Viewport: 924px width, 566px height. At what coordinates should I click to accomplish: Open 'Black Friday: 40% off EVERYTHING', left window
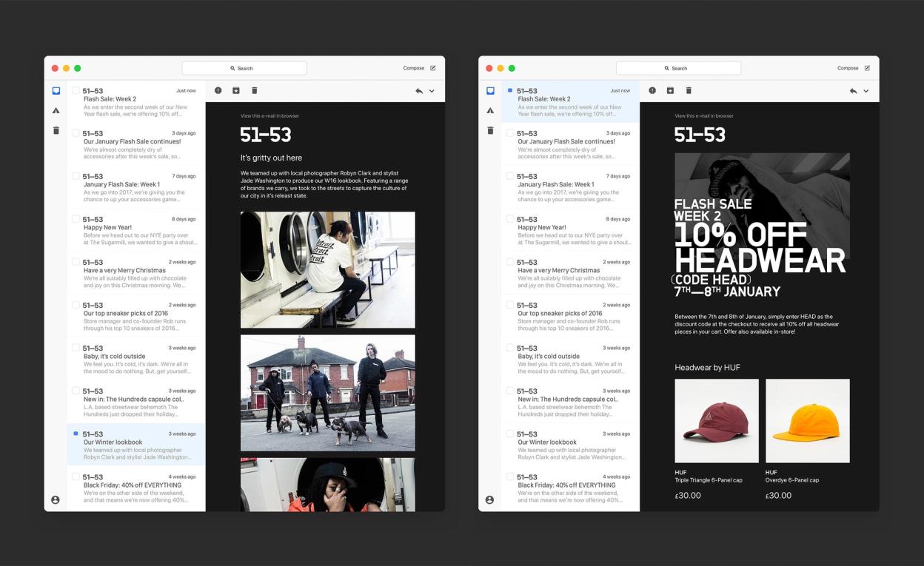tap(136, 488)
